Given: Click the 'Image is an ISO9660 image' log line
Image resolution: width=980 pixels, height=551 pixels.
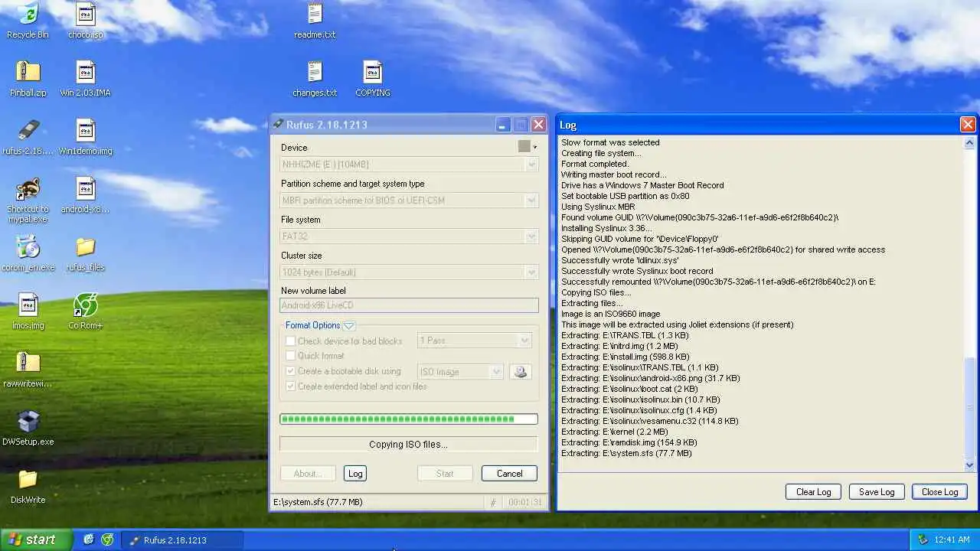Looking at the screenshot, I should pyautogui.click(x=610, y=314).
